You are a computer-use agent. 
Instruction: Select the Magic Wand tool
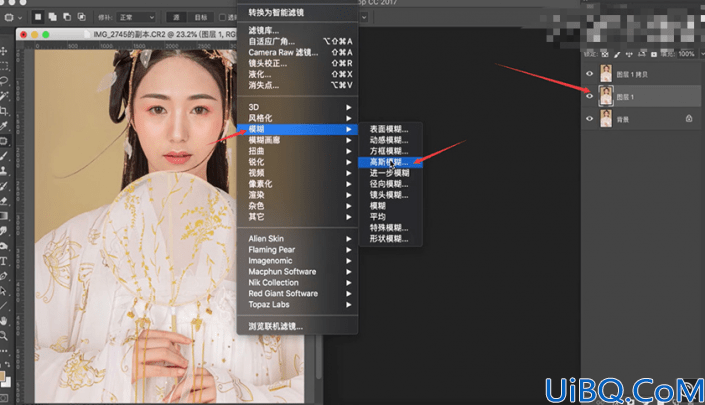(4, 96)
